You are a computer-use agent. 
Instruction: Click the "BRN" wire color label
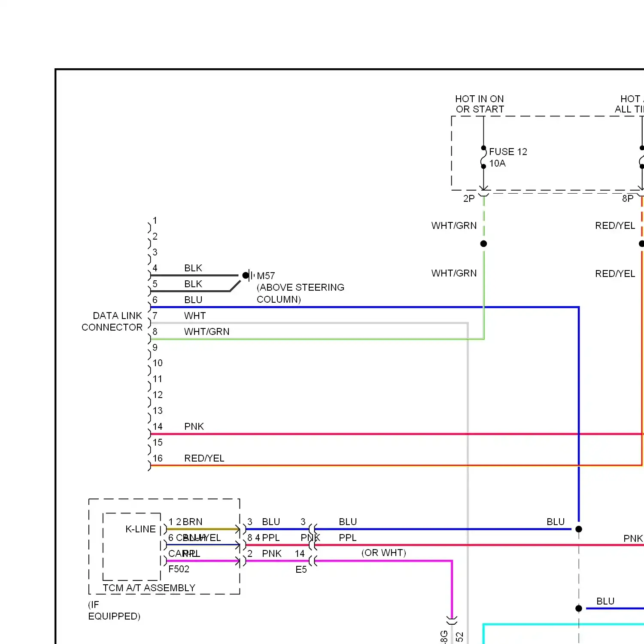click(x=192, y=522)
